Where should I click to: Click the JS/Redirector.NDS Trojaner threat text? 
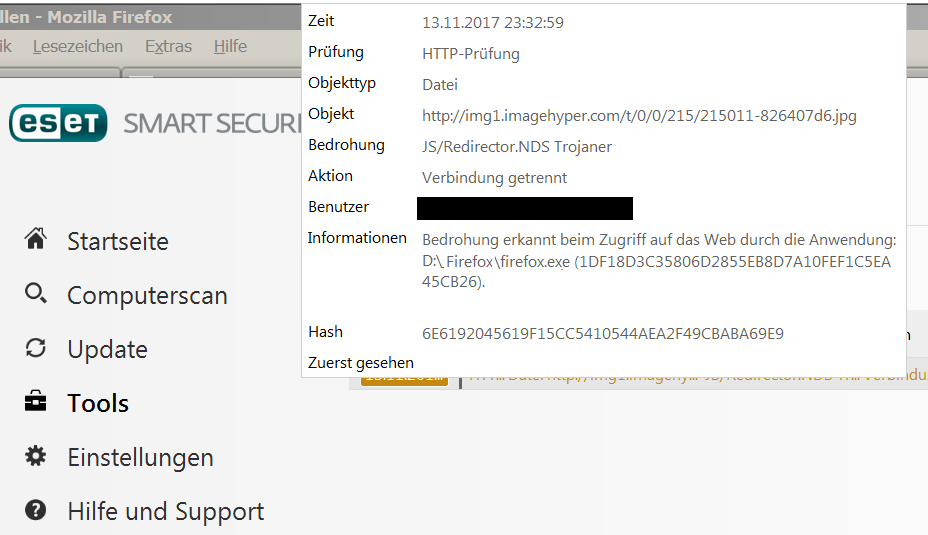pos(517,147)
